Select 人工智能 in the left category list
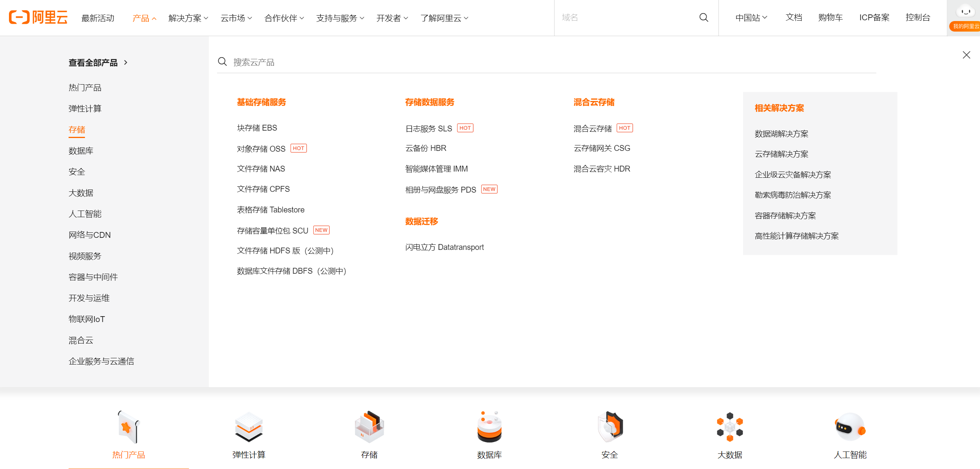Image resolution: width=980 pixels, height=469 pixels. click(x=85, y=214)
